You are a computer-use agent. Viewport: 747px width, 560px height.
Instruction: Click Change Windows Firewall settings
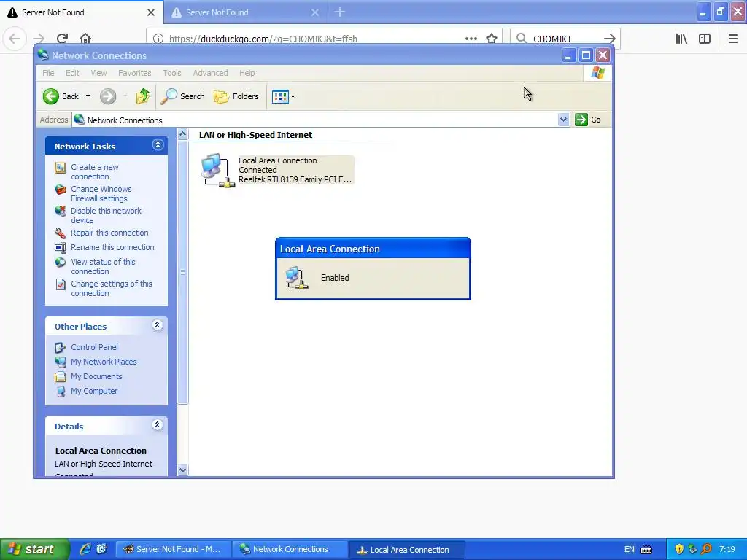tap(101, 194)
